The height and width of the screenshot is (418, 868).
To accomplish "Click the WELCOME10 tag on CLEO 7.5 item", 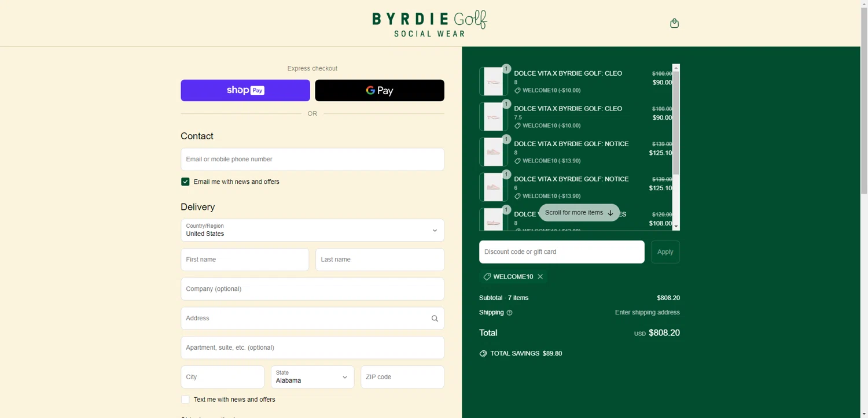I will tap(547, 126).
